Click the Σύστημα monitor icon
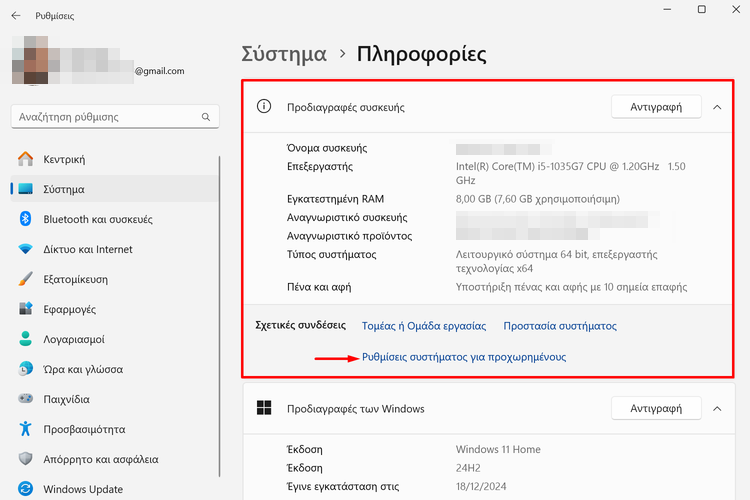The width and height of the screenshot is (750, 500). tap(25, 189)
